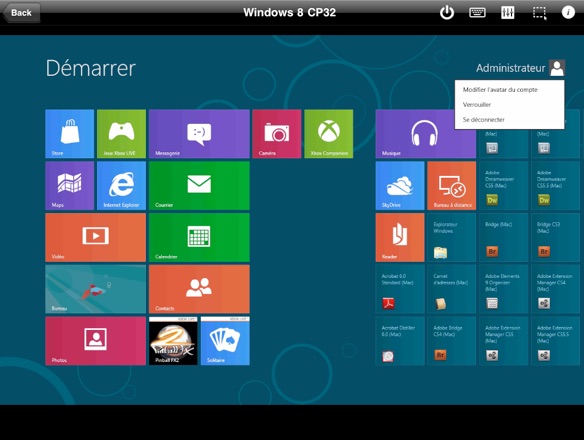Open the Bureau desktop tile
Viewport: 584px width, 440px height.
tap(96, 289)
